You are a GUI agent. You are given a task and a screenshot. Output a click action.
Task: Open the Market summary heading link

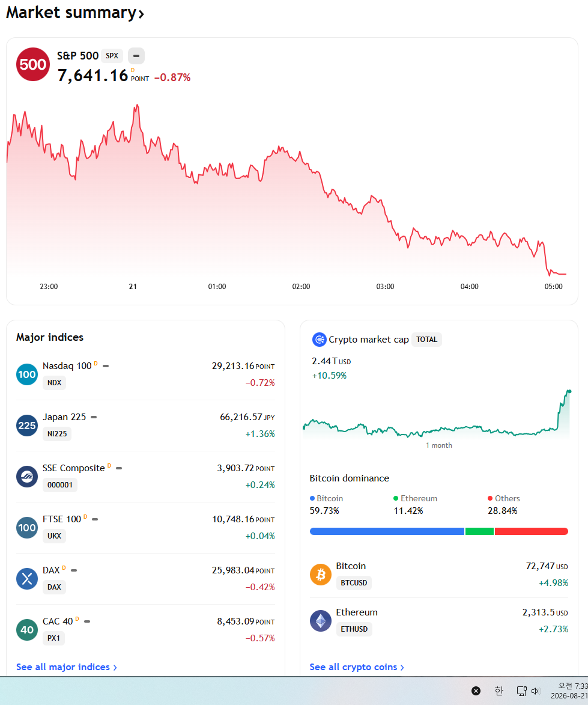(75, 13)
